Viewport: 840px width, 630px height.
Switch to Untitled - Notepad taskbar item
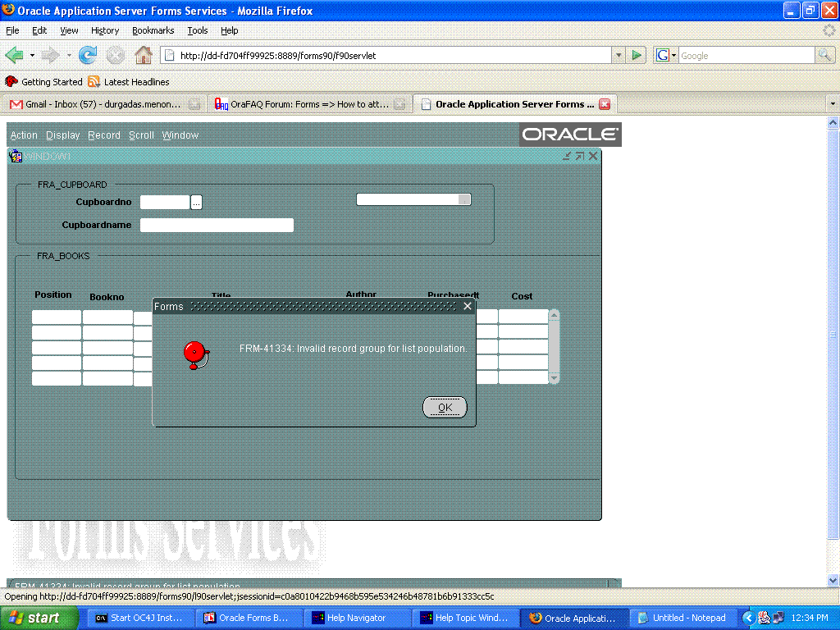682,618
